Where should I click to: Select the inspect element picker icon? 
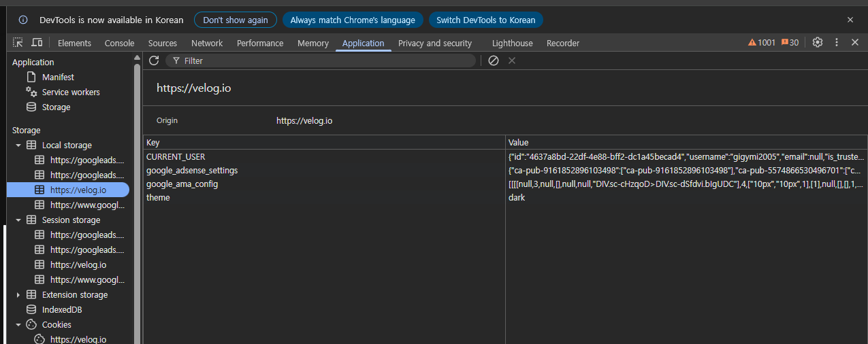(18, 42)
